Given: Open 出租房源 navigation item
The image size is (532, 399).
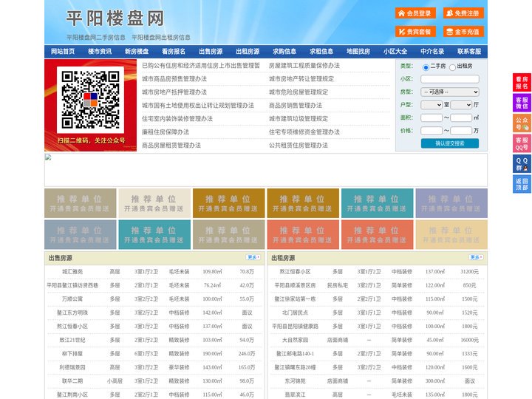Looking at the screenshot, I should point(248,52).
